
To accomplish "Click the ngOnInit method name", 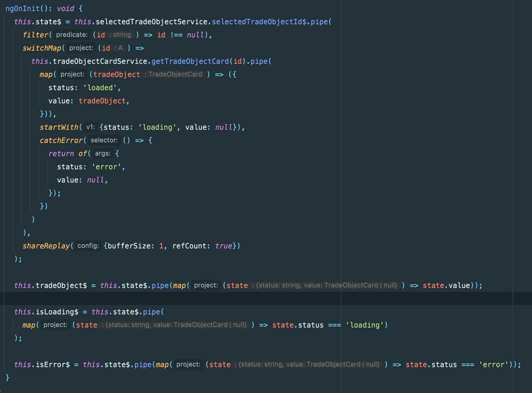I will 22,8.
